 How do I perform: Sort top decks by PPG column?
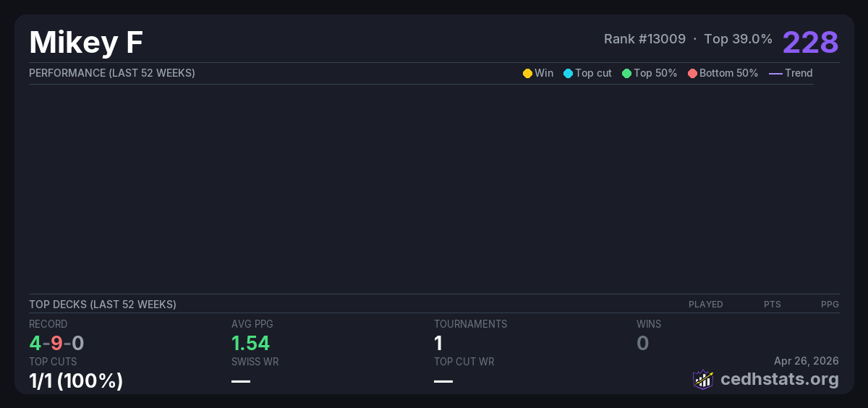830,305
